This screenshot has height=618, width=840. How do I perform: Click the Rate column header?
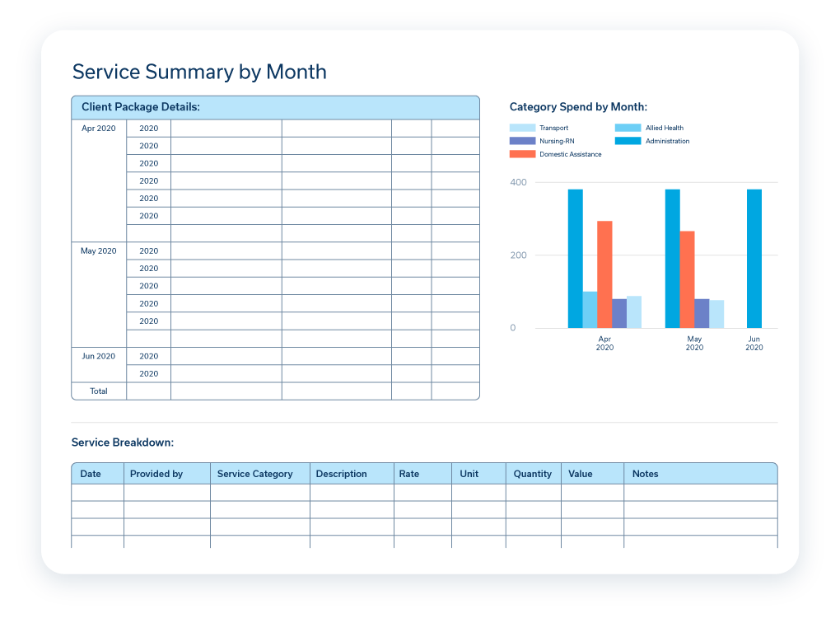tap(409, 474)
